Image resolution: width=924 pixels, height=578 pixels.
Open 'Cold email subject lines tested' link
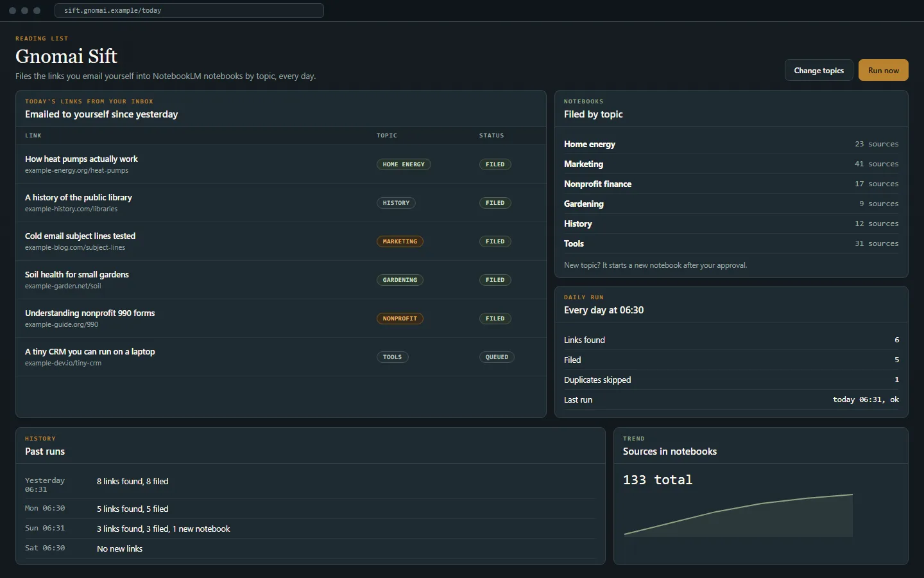(80, 236)
